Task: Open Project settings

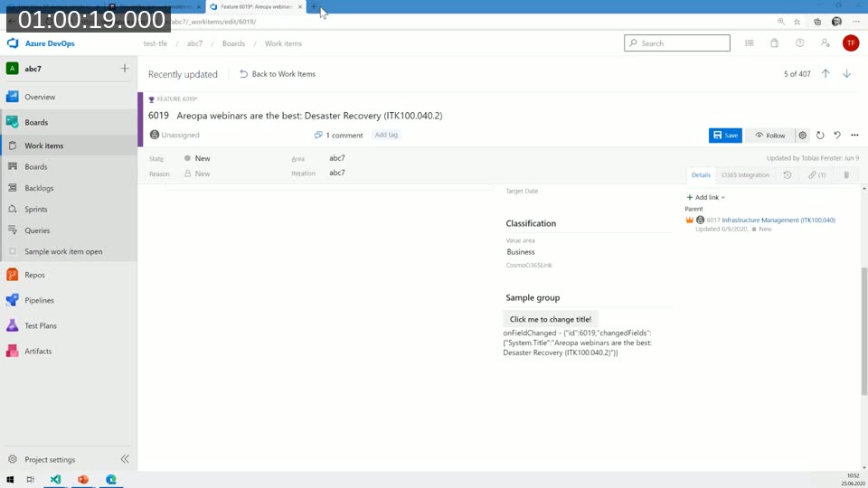Action: tap(49, 459)
